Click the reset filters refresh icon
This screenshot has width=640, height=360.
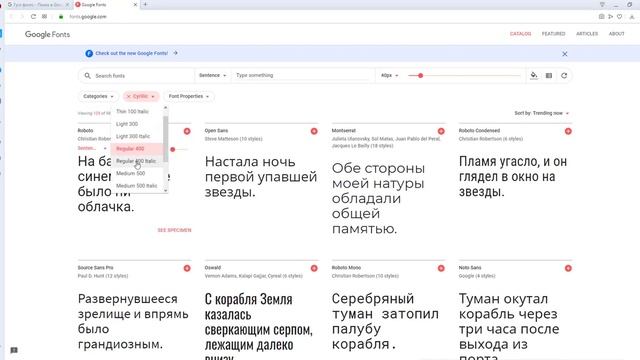tap(564, 76)
